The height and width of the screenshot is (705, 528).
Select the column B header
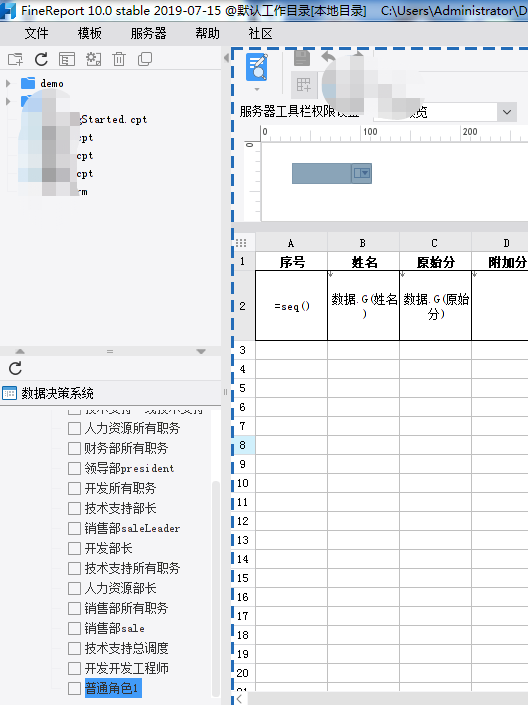(x=363, y=243)
